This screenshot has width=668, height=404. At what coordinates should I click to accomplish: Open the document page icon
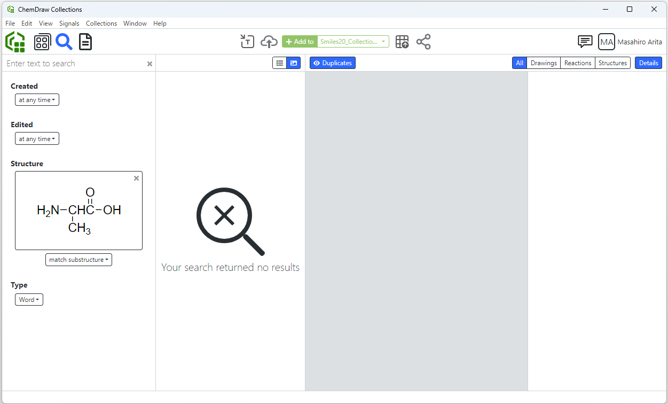click(86, 42)
